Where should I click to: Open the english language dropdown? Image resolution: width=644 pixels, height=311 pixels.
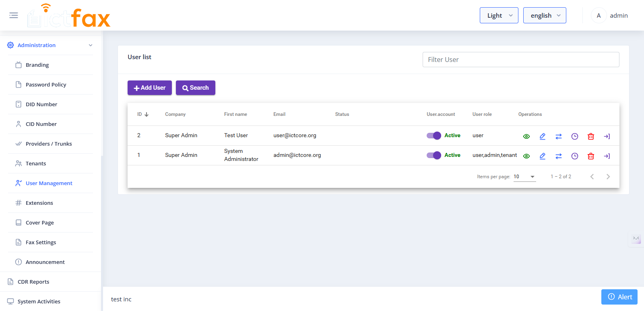pyautogui.click(x=544, y=15)
